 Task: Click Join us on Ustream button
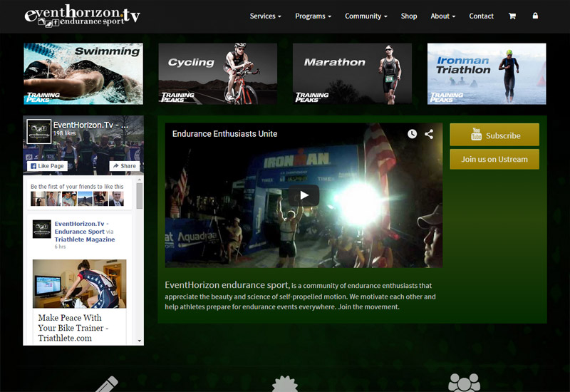(x=494, y=159)
